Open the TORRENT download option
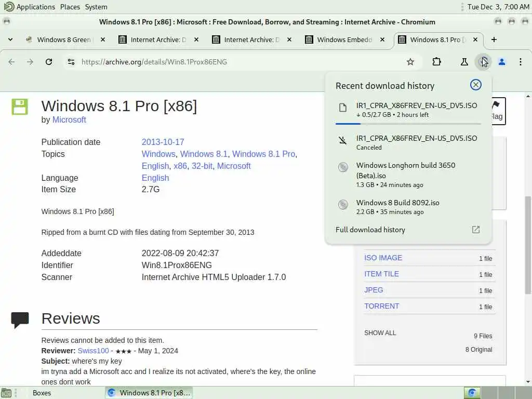 [382, 306]
